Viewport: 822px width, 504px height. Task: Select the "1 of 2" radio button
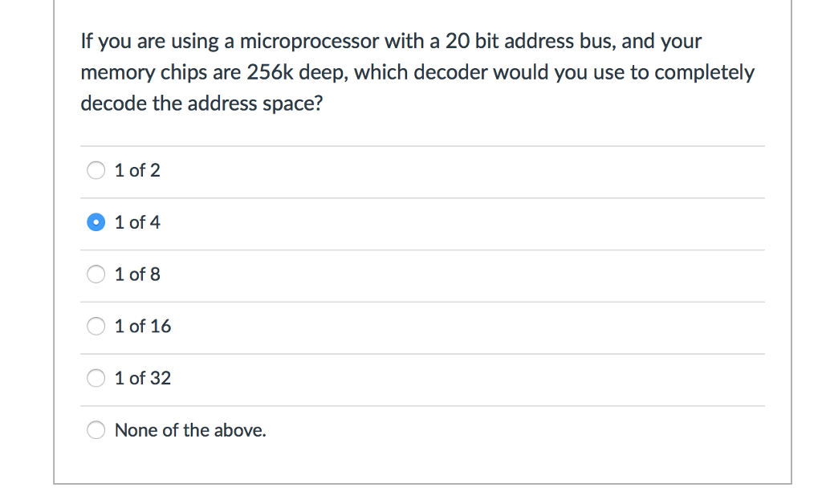pos(96,170)
